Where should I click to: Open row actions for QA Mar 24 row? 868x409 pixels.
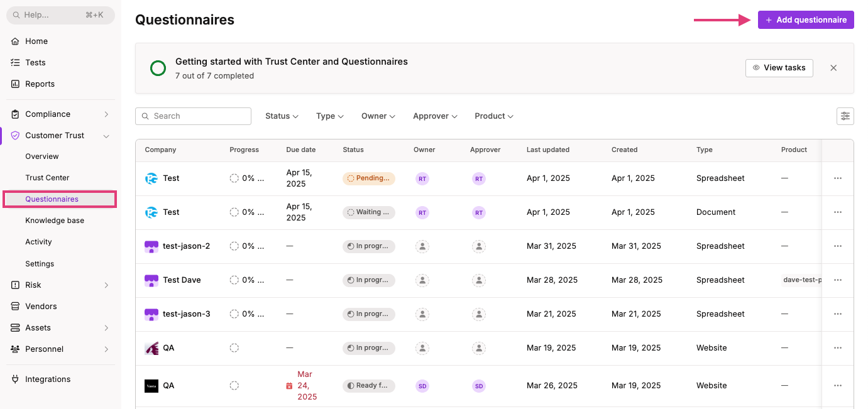[x=838, y=386]
